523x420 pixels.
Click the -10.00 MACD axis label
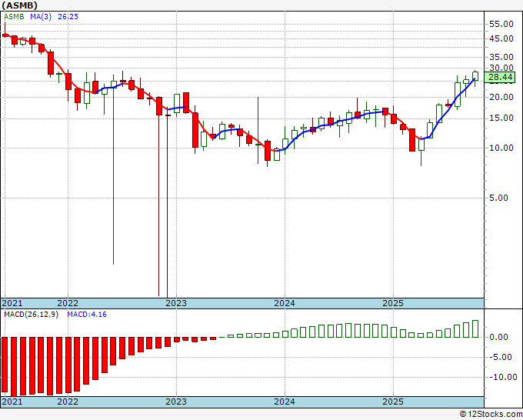(502, 377)
